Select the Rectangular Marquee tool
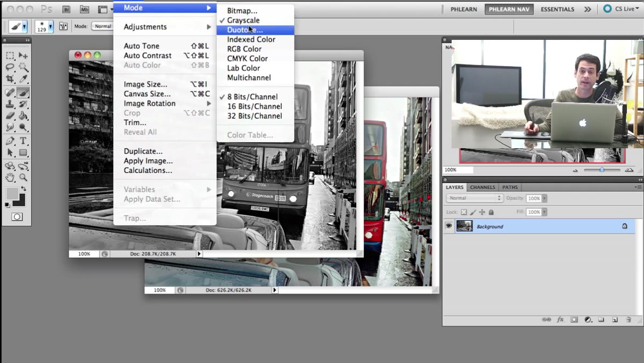Viewport: 644px width, 363px height. (x=10, y=56)
